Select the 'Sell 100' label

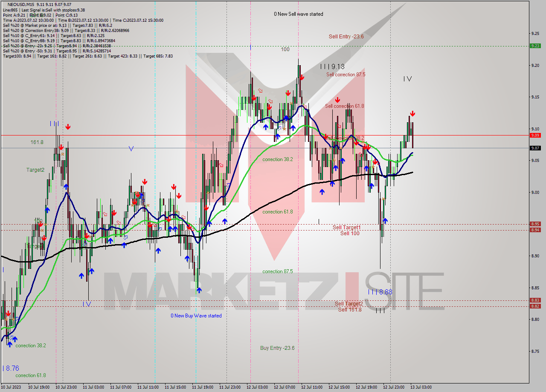click(350, 233)
